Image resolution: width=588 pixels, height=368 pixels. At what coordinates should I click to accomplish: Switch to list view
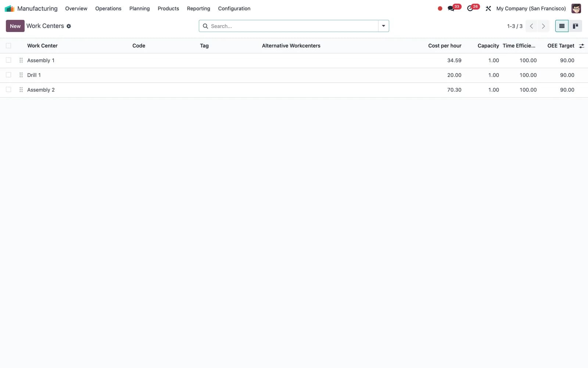[x=562, y=26]
